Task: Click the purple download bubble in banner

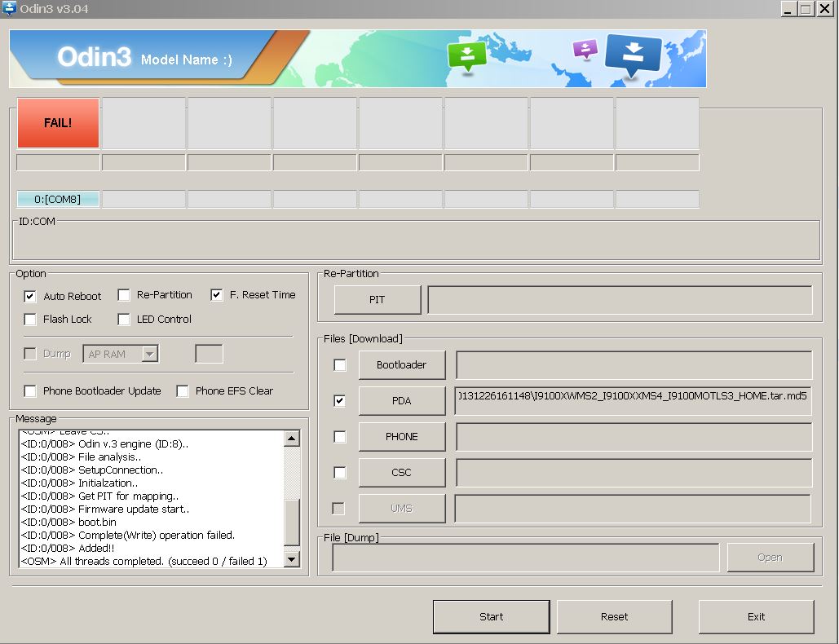Action: pyautogui.click(x=585, y=49)
